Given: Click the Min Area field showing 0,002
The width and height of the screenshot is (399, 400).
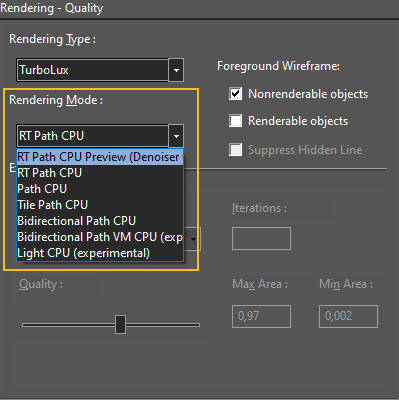Looking at the screenshot, I should [348, 316].
